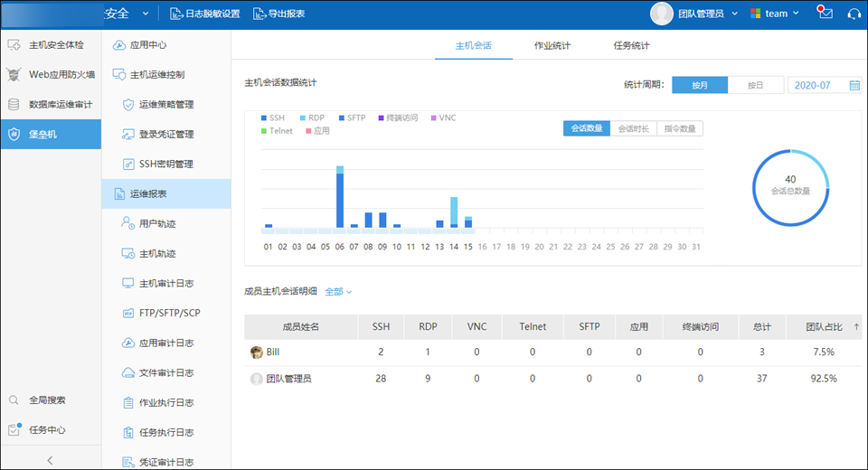Click the headset support icon
Image resolution: width=868 pixels, height=470 pixels.
click(x=854, y=14)
